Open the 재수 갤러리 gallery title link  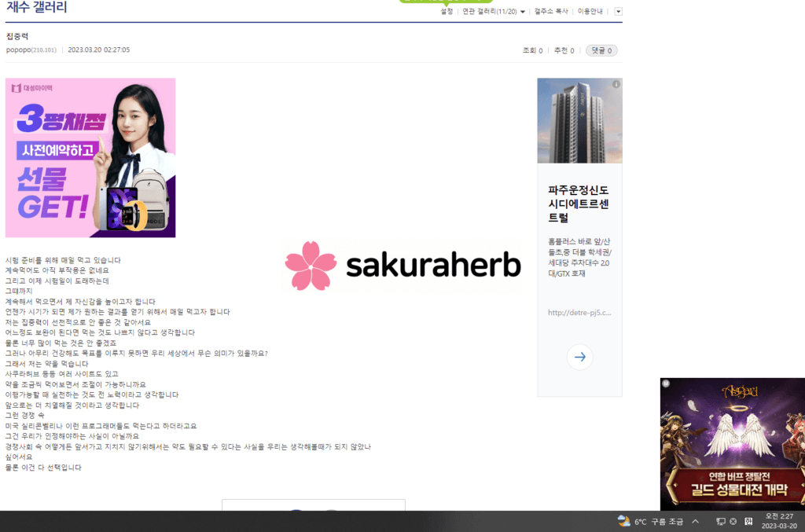tap(36, 6)
